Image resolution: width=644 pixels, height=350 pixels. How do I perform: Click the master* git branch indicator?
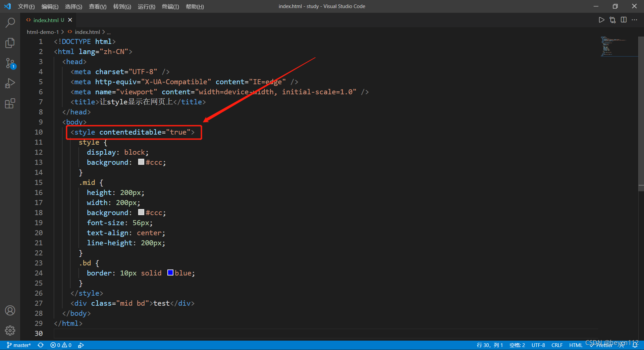coord(19,345)
